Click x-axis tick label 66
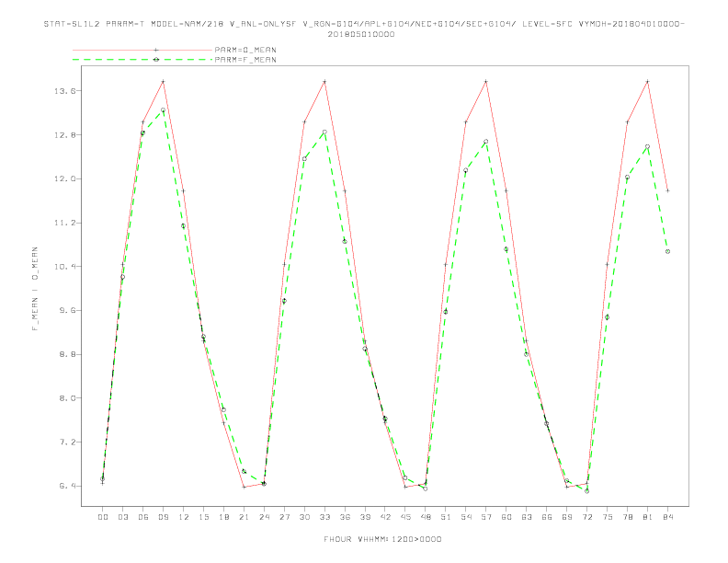 (x=547, y=517)
